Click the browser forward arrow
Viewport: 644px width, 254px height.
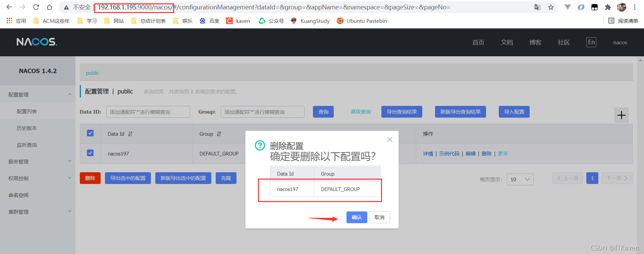22,7
